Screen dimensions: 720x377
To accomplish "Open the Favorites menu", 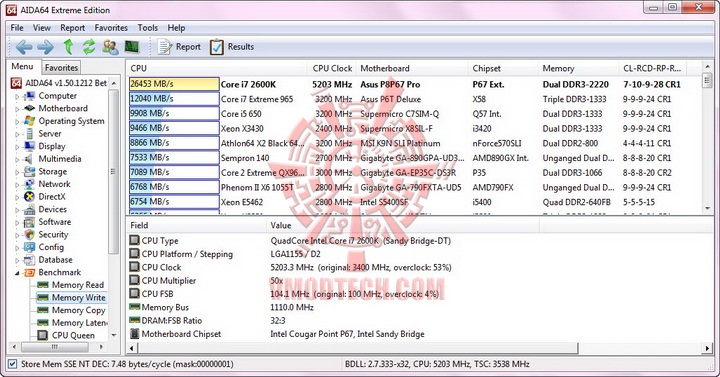I will point(111,28).
